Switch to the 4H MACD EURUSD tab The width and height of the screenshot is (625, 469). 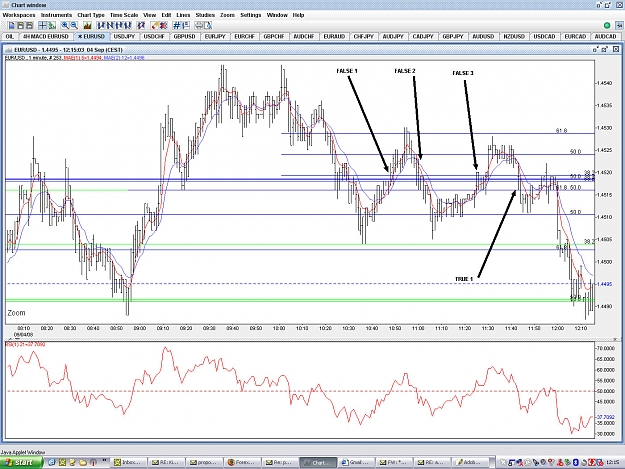point(45,36)
